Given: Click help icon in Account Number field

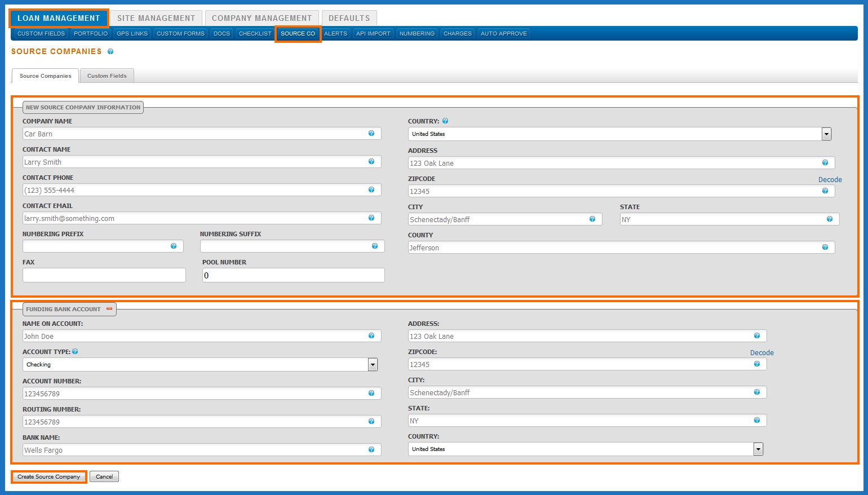Looking at the screenshot, I should click(371, 393).
